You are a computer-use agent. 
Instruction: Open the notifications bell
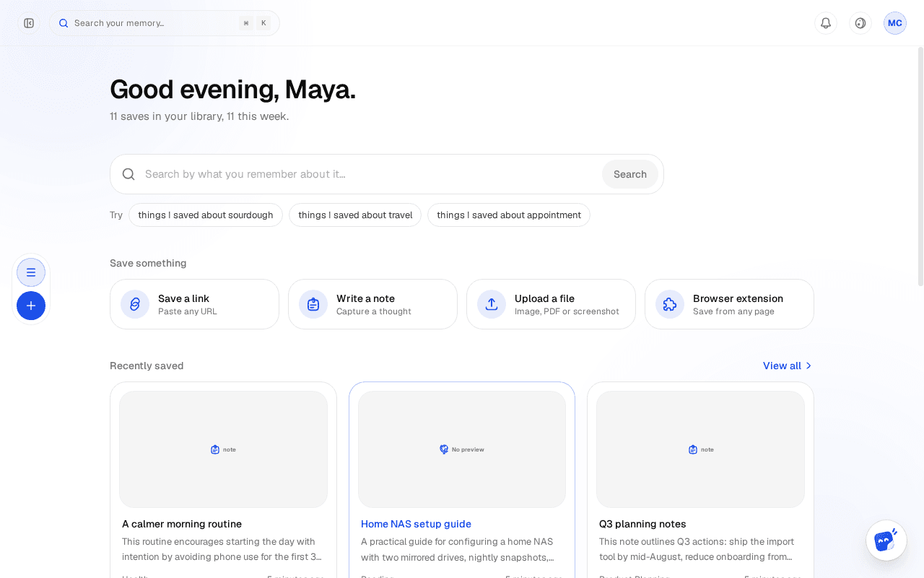(x=826, y=23)
